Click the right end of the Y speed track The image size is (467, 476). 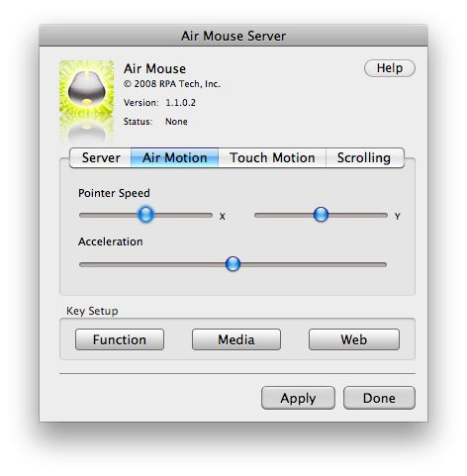click(385, 216)
